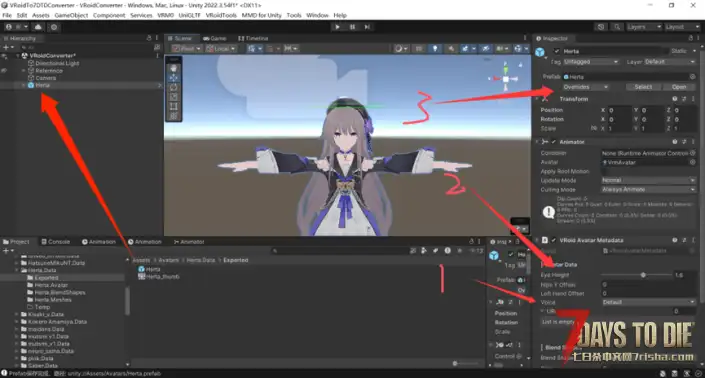Select Herta in the Hierarchy
This screenshot has height=378, width=705.
click(42, 85)
